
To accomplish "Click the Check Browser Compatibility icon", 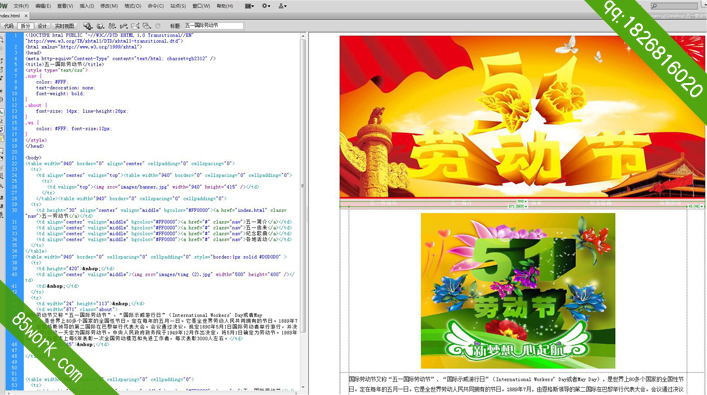I will coord(135,26).
